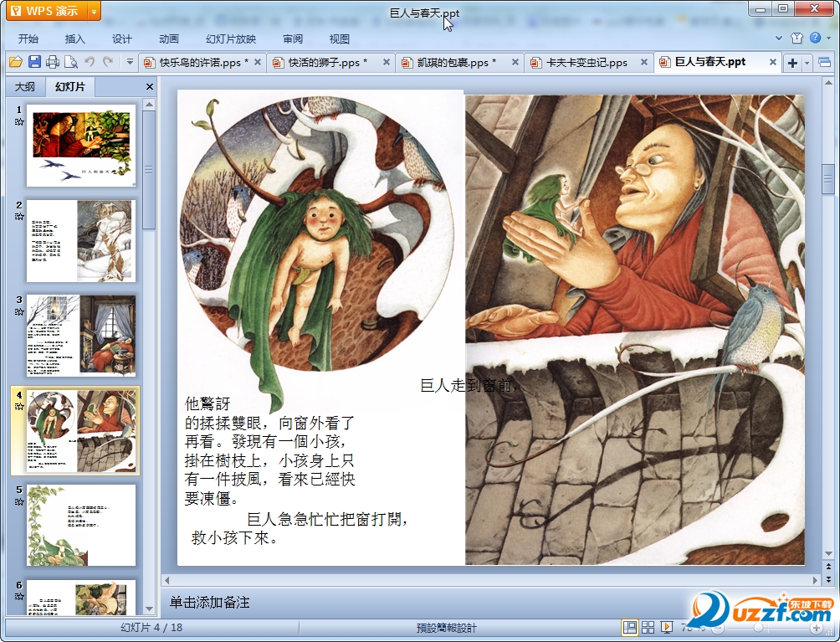Click the zoom slider handle

[x=758, y=628]
